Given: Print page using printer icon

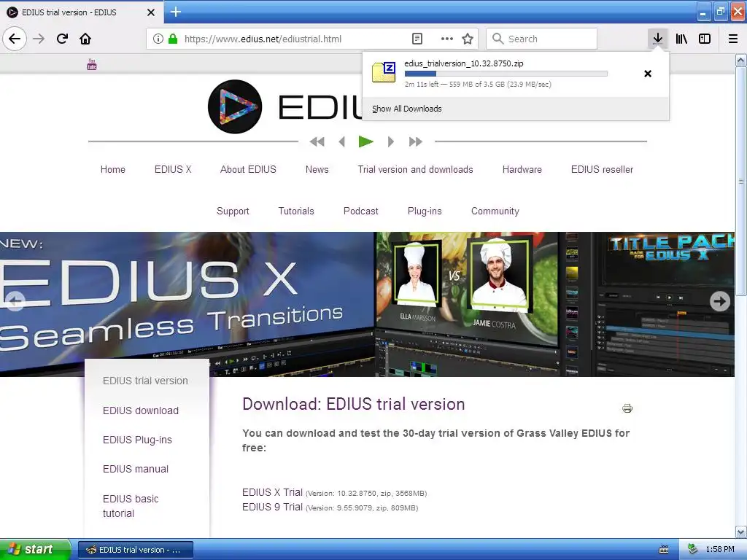Looking at the screenshot, I should pyautogui.click(x=627, y=408).
